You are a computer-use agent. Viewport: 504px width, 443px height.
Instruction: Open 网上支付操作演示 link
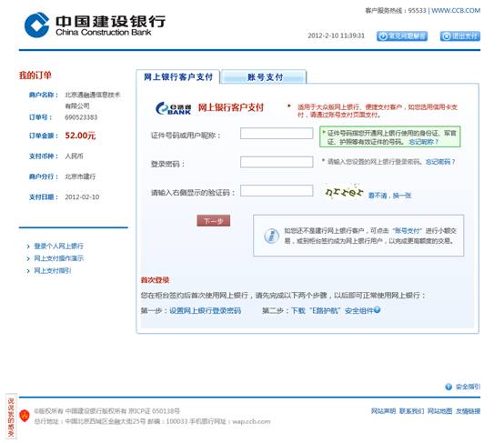pos(58,258)
